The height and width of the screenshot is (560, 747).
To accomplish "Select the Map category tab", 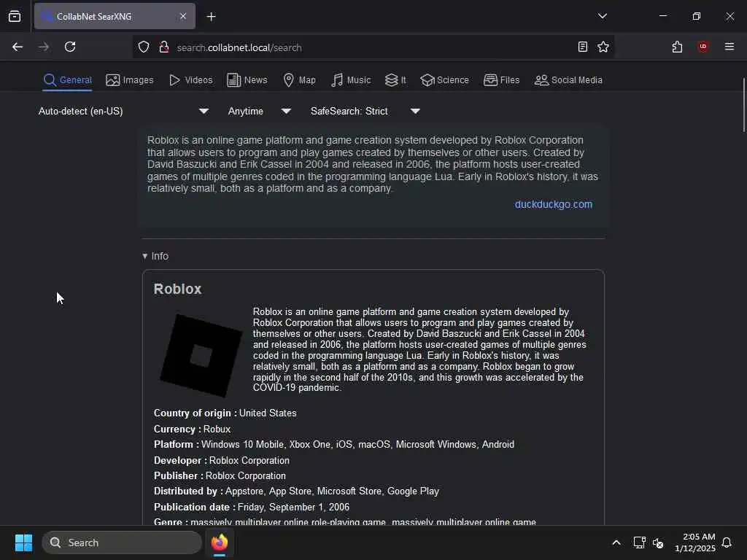I will click(x=299, y=80).
